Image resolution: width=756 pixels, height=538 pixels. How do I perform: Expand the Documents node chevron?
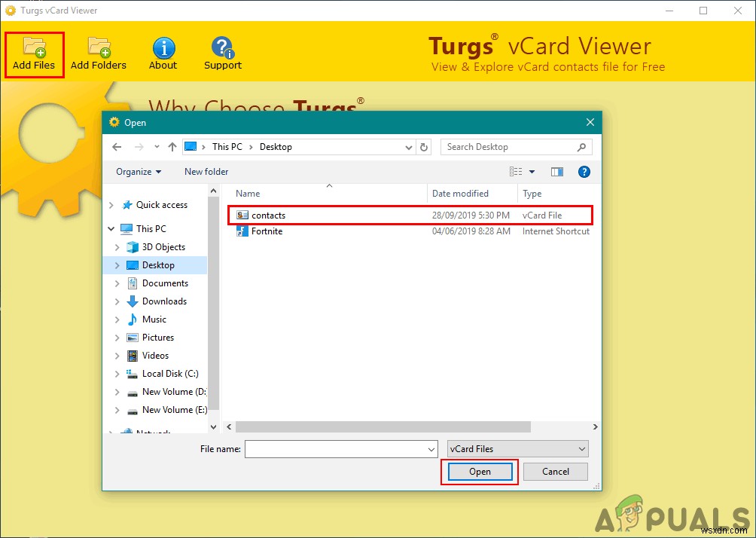click(117, 283)
